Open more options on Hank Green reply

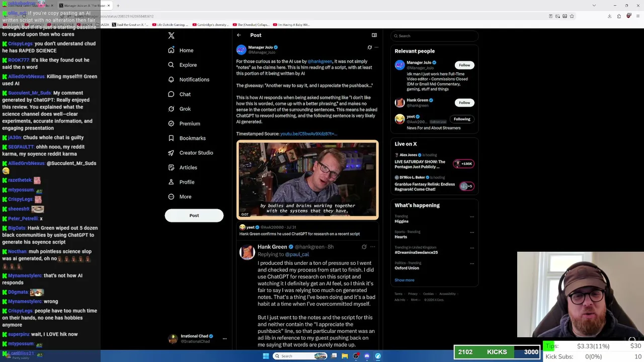click(372, 247)
